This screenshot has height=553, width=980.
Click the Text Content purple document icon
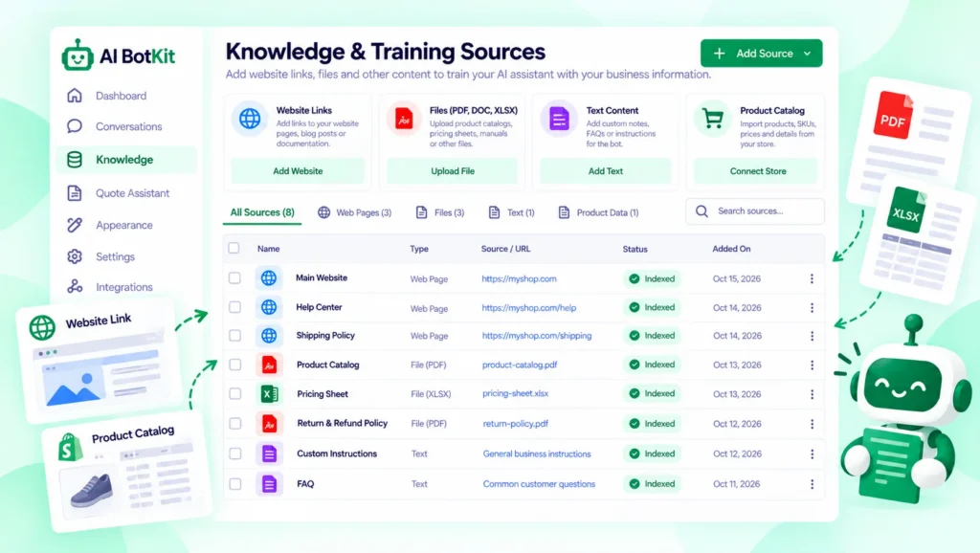pos(559,118)
